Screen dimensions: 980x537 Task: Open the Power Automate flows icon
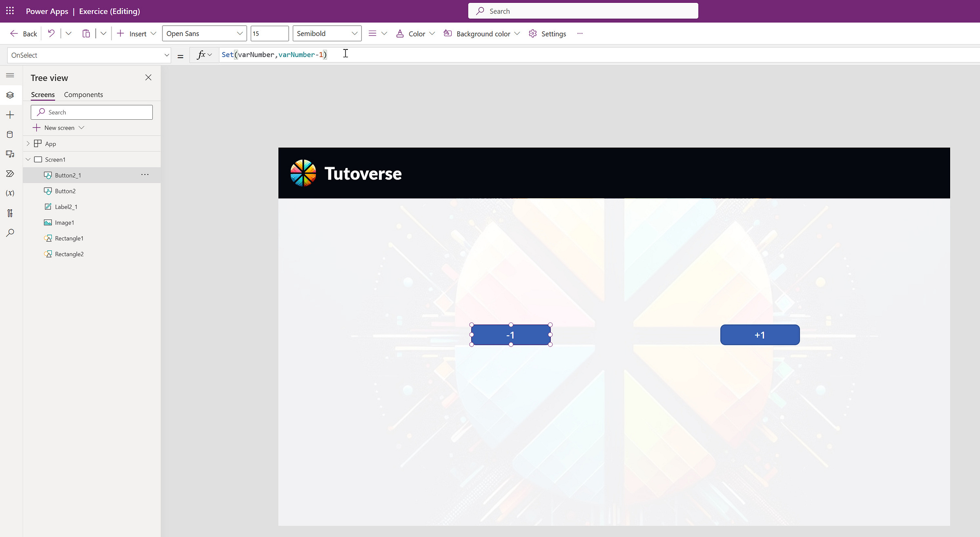10,174
